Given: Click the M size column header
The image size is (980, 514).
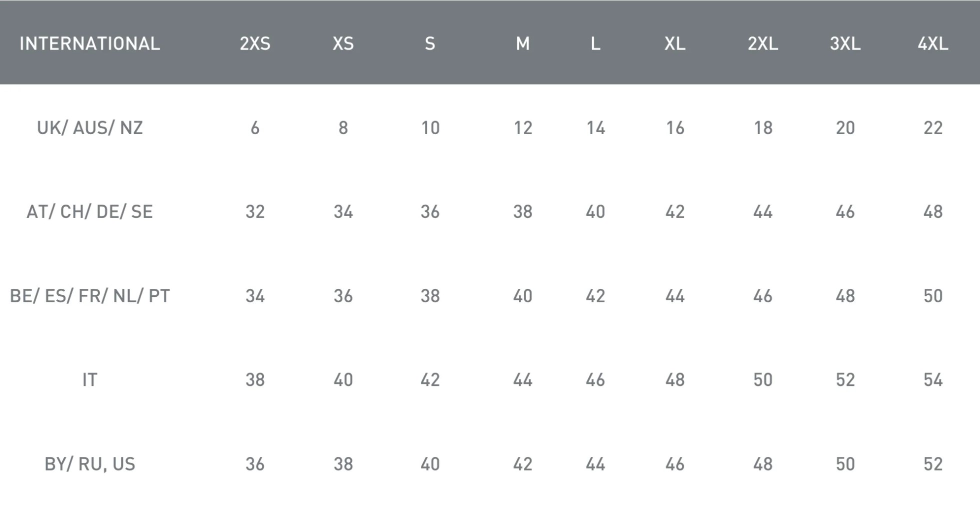Looking at the screenshot, I should pos(522,44).
